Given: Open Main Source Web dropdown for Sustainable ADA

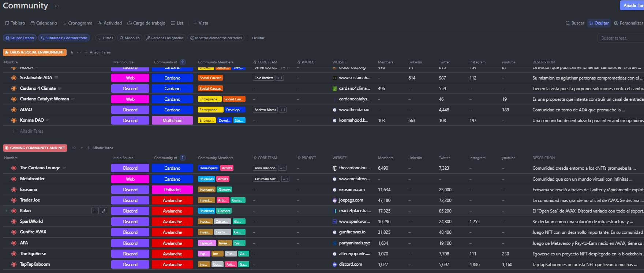Looking at the screenshot, I should coord(130,78).
